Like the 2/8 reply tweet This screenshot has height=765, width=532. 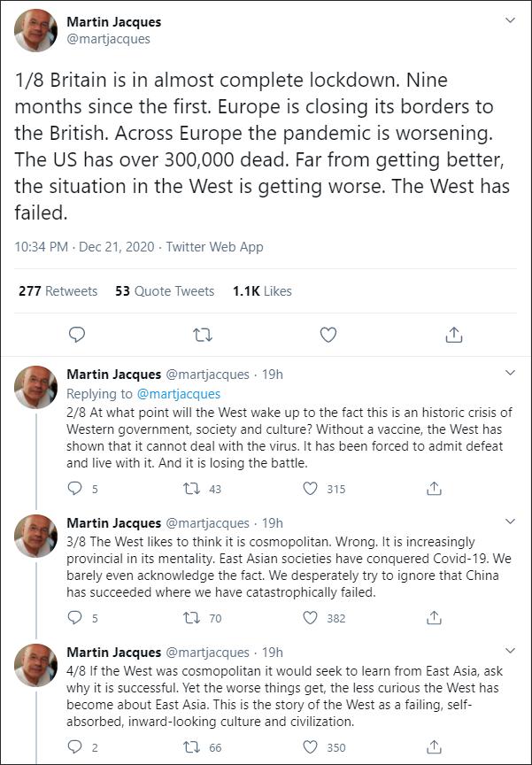311,489
